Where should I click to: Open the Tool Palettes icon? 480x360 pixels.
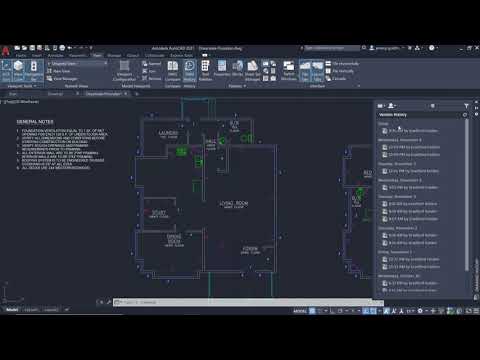(205, 70)
